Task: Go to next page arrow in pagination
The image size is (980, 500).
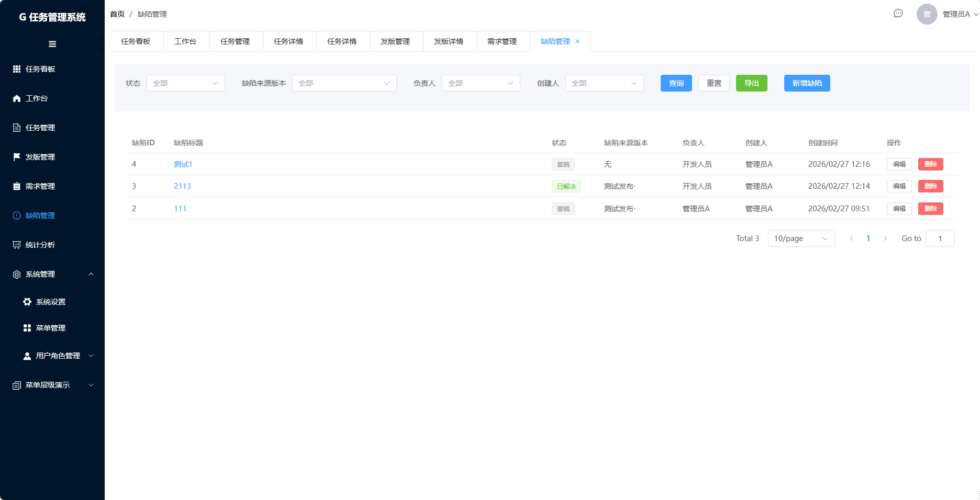Action: pos(885,238)
